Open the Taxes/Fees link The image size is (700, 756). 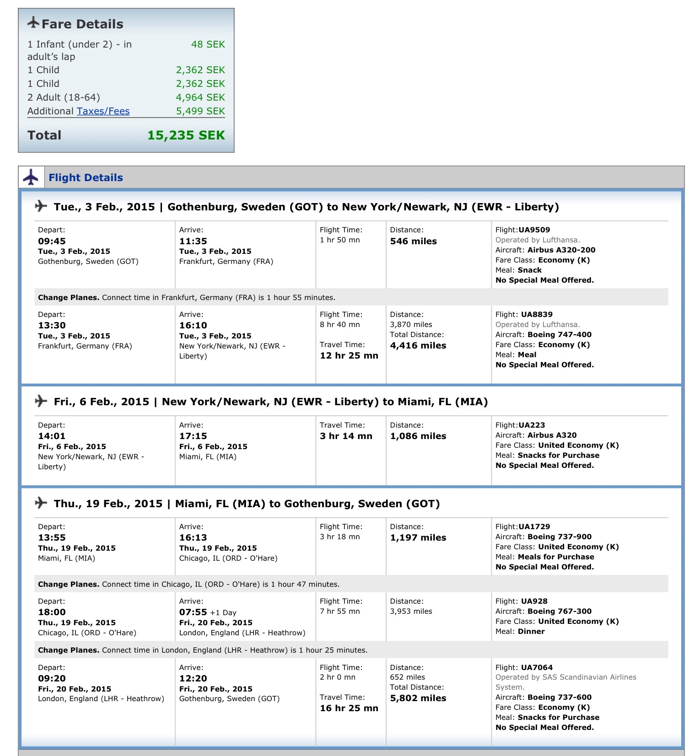click(x=103, y=111)
